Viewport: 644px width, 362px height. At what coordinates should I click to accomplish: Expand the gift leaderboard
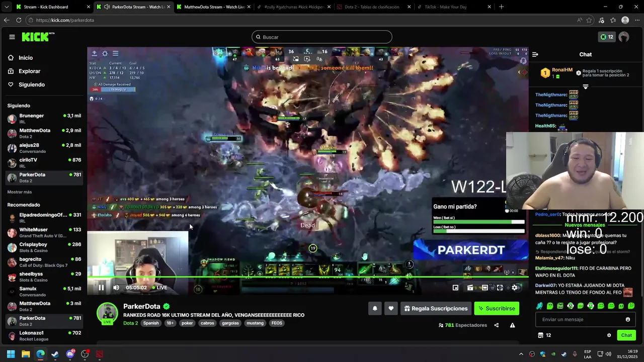tap(585, 86)
